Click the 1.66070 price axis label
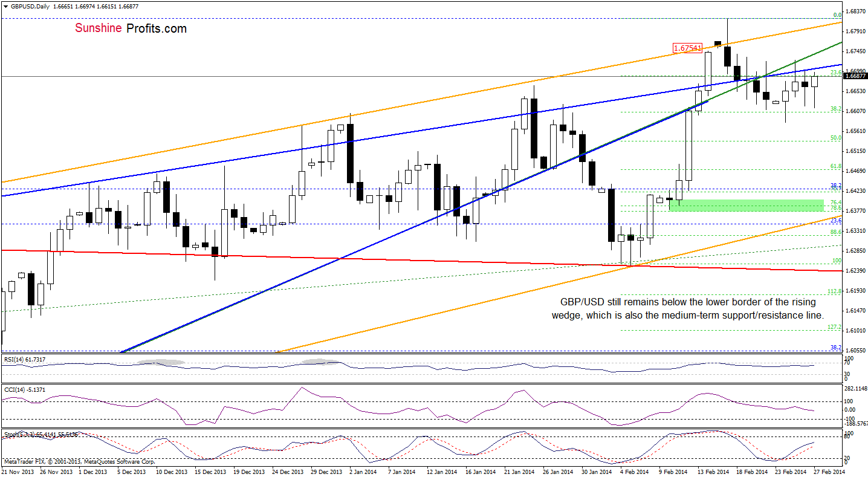This screenshot has height=477, width=868. 856,111
